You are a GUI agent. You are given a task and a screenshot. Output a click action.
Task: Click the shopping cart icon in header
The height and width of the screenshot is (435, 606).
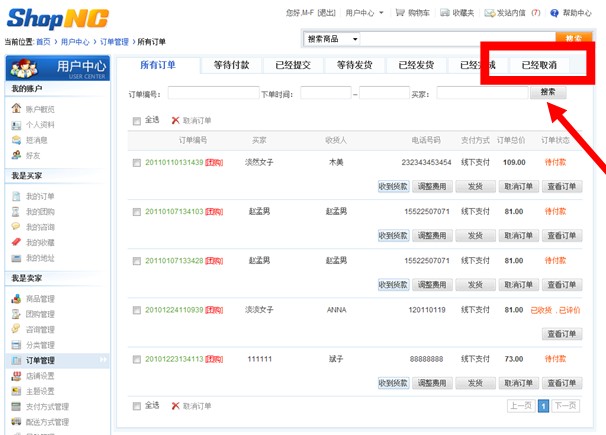point(400,13)
